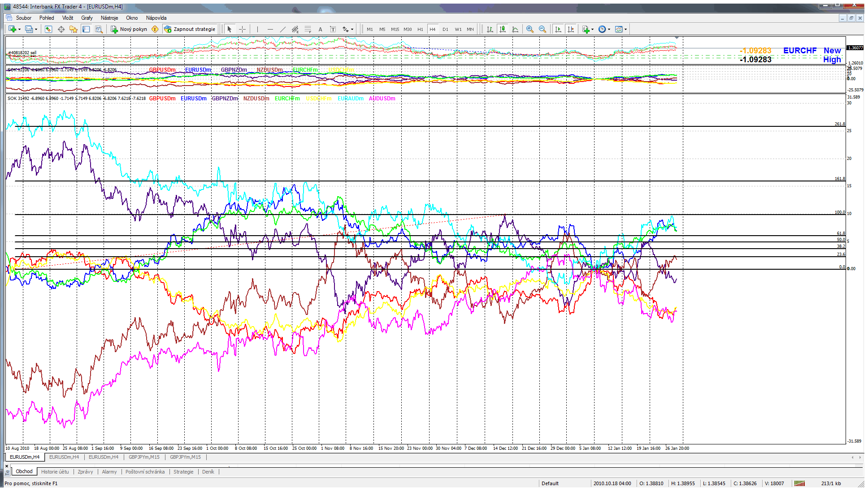Click the zoom in magnifier
Screen dimensions: 868x491
click(530, 29)
